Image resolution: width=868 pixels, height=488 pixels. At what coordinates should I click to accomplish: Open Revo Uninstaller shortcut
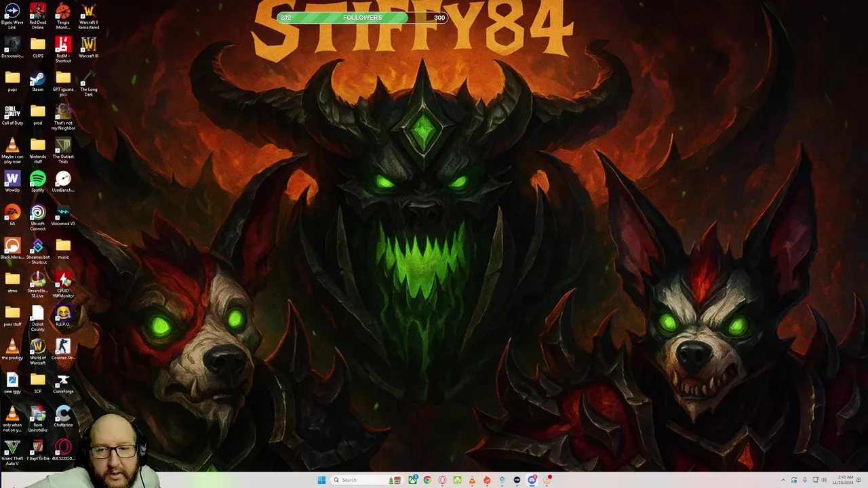point(37,419)
